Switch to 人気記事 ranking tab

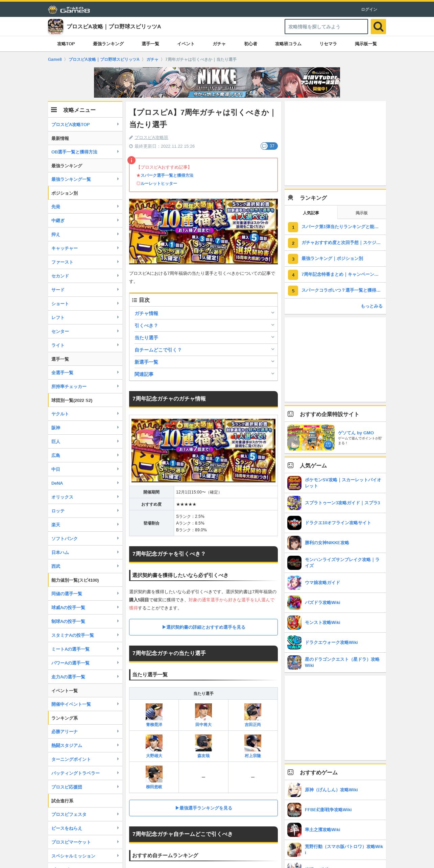[311, 213]
